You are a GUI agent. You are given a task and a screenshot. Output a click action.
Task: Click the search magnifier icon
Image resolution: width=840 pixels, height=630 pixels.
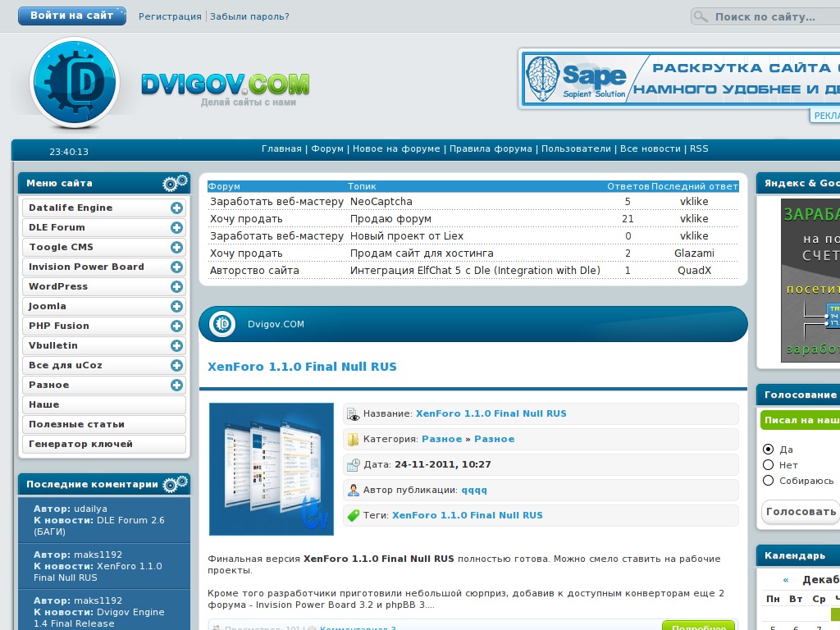click(700, 17)
